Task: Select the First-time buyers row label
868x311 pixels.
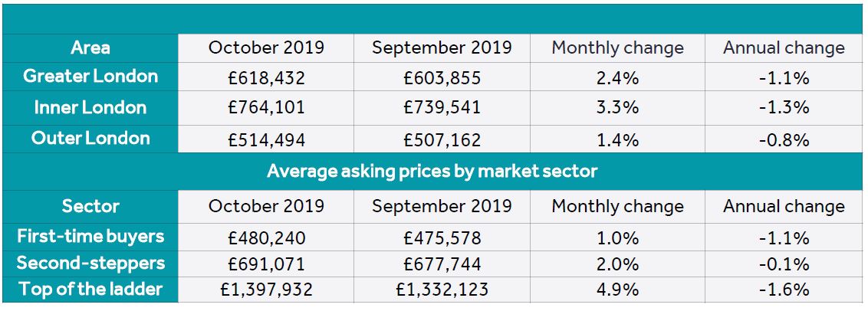Action: 90,236
